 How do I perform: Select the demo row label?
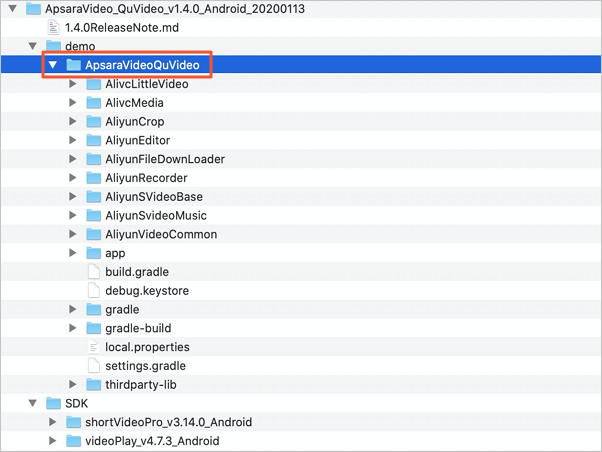80,46
